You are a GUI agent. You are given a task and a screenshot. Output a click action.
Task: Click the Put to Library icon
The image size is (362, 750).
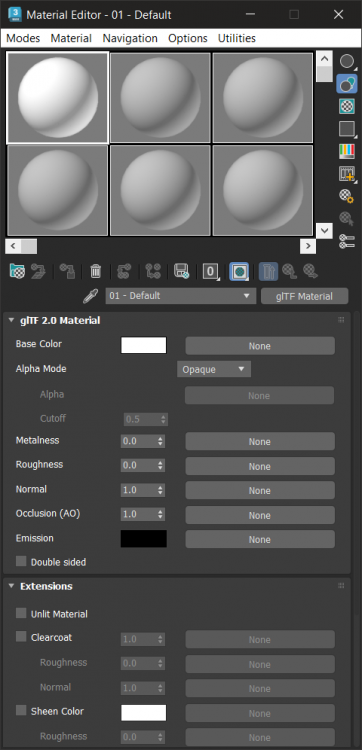182,272
